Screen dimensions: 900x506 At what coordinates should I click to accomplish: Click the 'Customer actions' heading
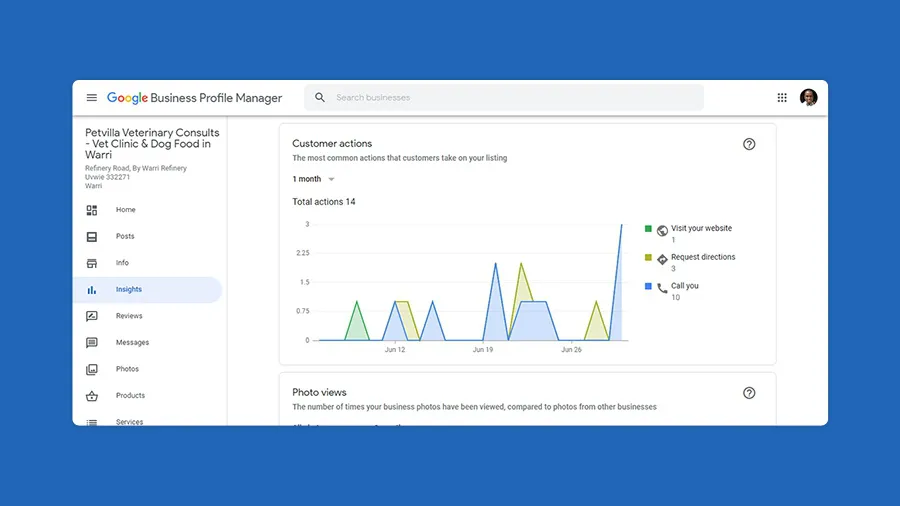(332, 143)
